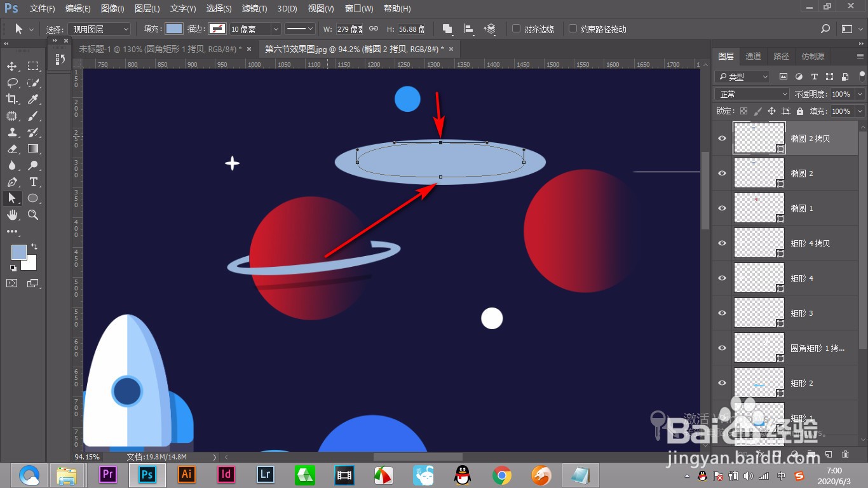The image size is (868, 488).
Task: Open path operations options
Action: [x=447, y=29]
